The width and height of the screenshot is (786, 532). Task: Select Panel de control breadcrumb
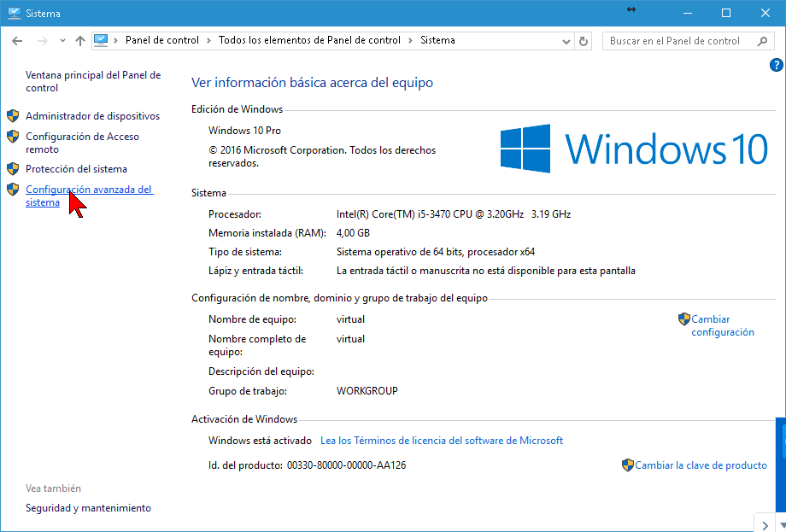click(162, 40)
